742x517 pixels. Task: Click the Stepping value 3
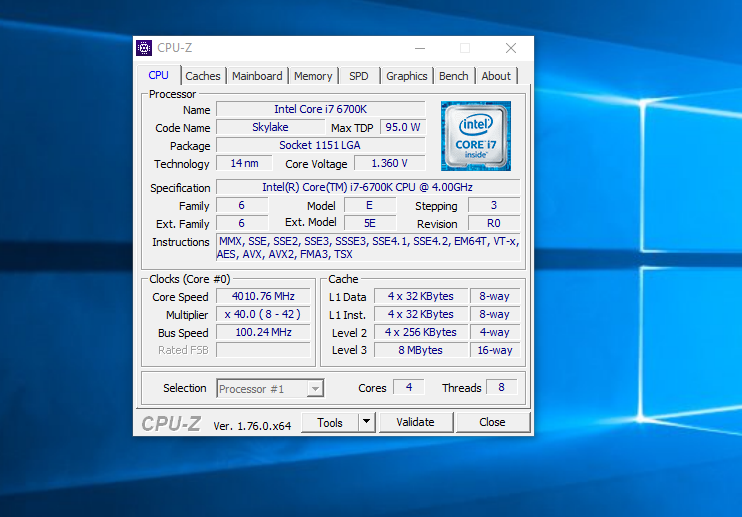[494, 205]
